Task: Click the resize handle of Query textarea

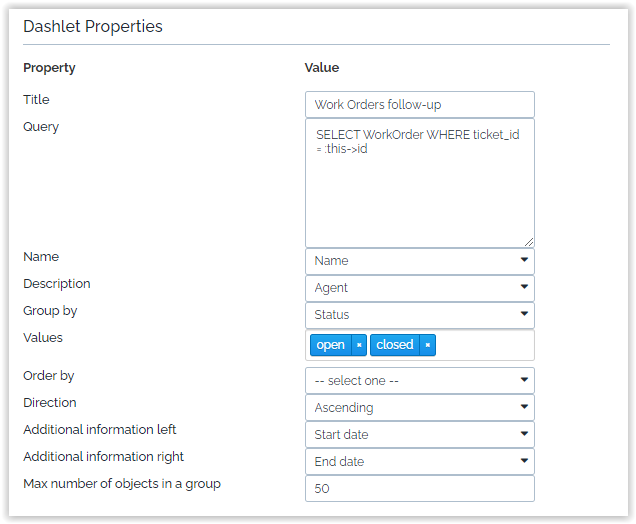Action: (x=528, y=240)
